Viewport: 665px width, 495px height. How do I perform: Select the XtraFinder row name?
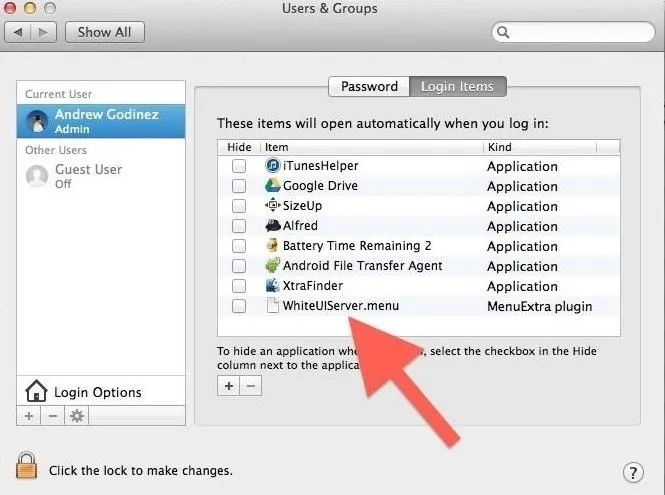313,285
